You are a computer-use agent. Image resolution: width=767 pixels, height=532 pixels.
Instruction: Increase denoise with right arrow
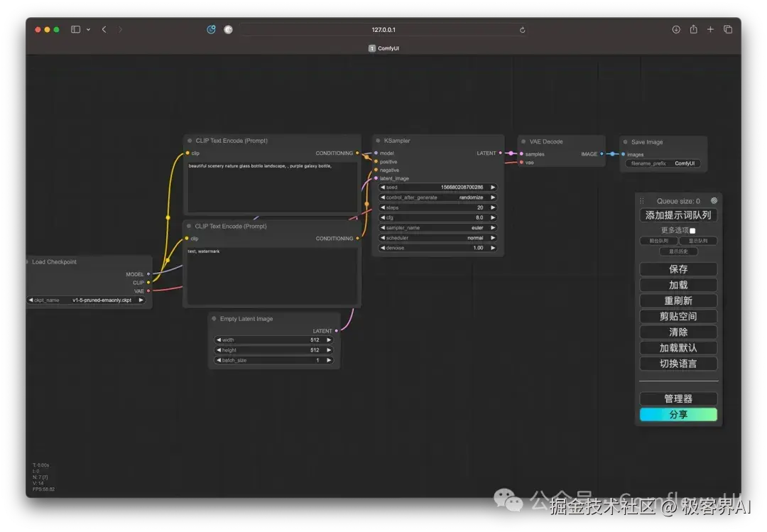(493, 248)
